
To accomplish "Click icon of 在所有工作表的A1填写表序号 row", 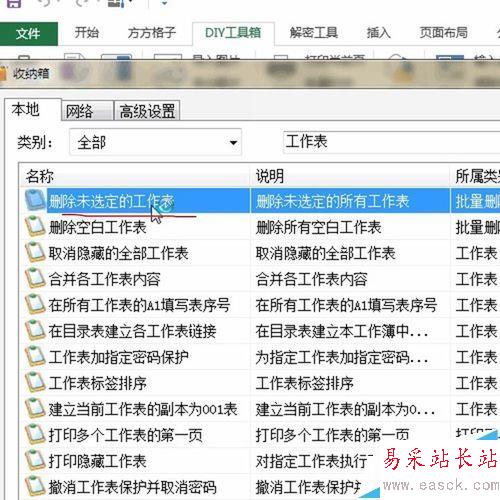I will [35, 304].
